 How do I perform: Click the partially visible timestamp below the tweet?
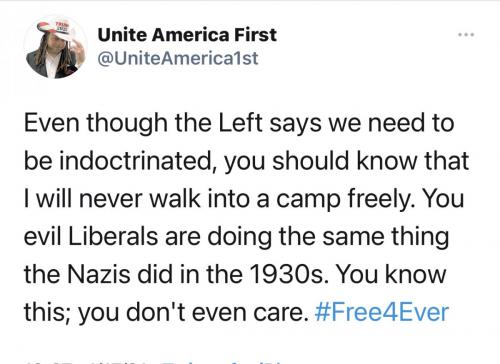[90, 362]
